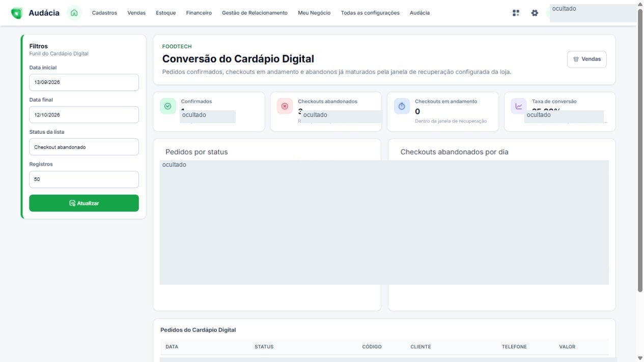This screenshot has height=362, width=644.
Task: Click the Pedidos por status chart title
Action: (x=197, y=152)
